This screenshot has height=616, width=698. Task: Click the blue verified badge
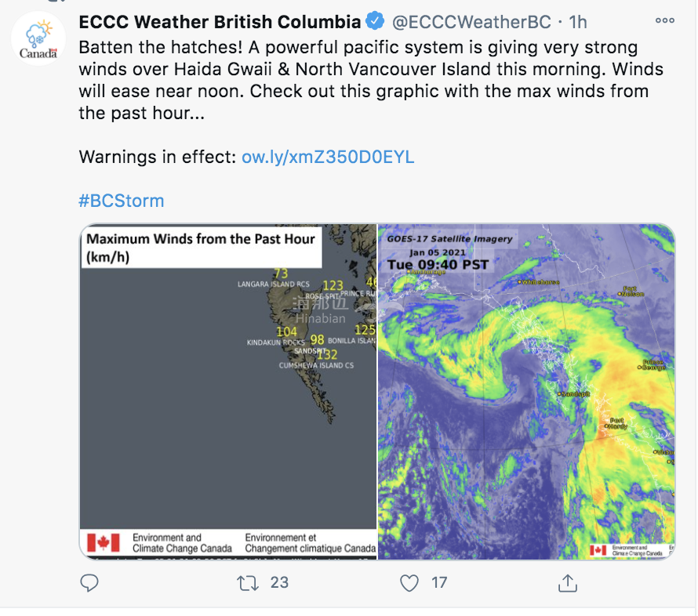375,21
